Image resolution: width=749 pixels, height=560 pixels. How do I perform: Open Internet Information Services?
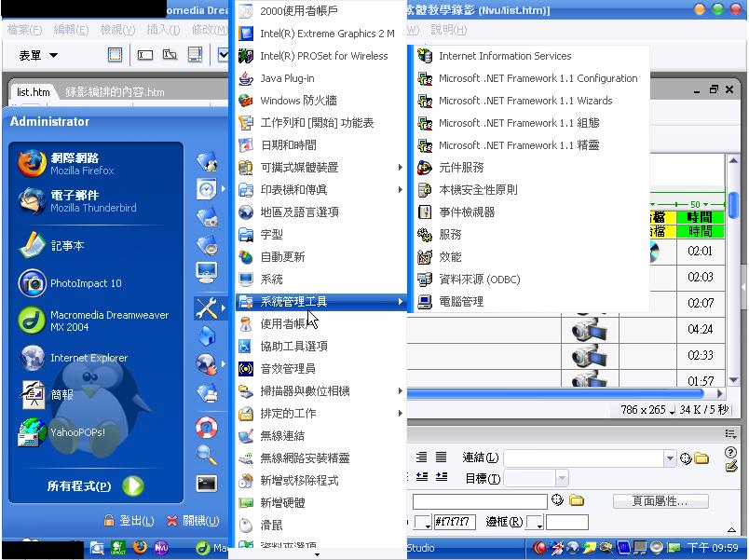click(x=504, y=56)
